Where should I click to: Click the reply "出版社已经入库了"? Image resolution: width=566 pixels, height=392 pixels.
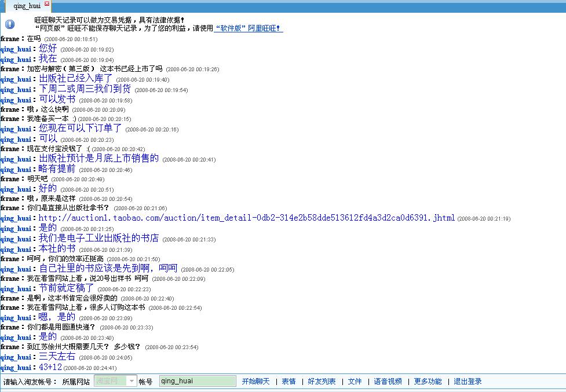75,79
